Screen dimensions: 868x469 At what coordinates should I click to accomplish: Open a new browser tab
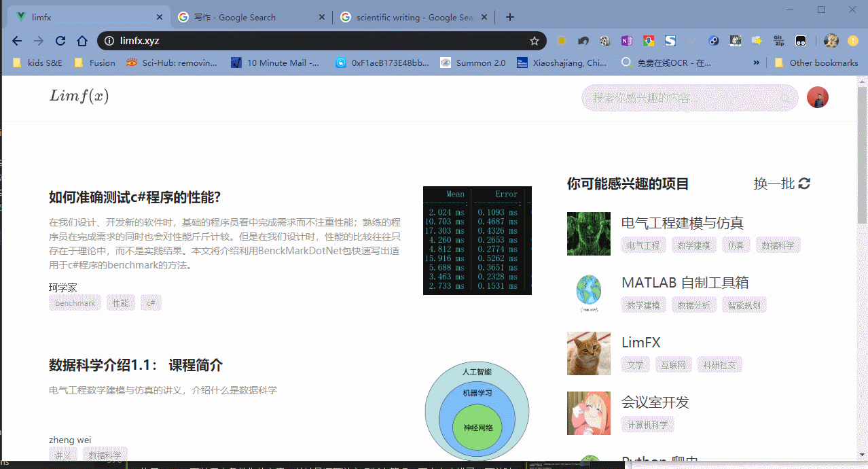510,17
